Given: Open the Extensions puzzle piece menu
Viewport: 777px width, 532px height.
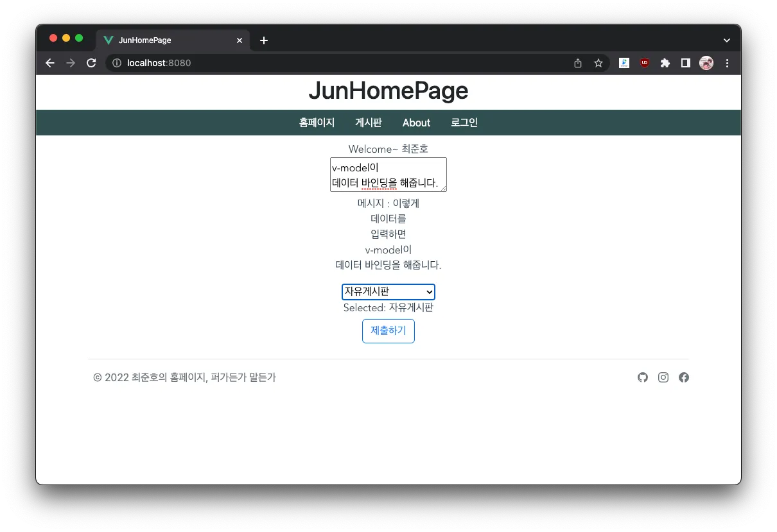Looking at the screenshot, I should pos(665,63).
